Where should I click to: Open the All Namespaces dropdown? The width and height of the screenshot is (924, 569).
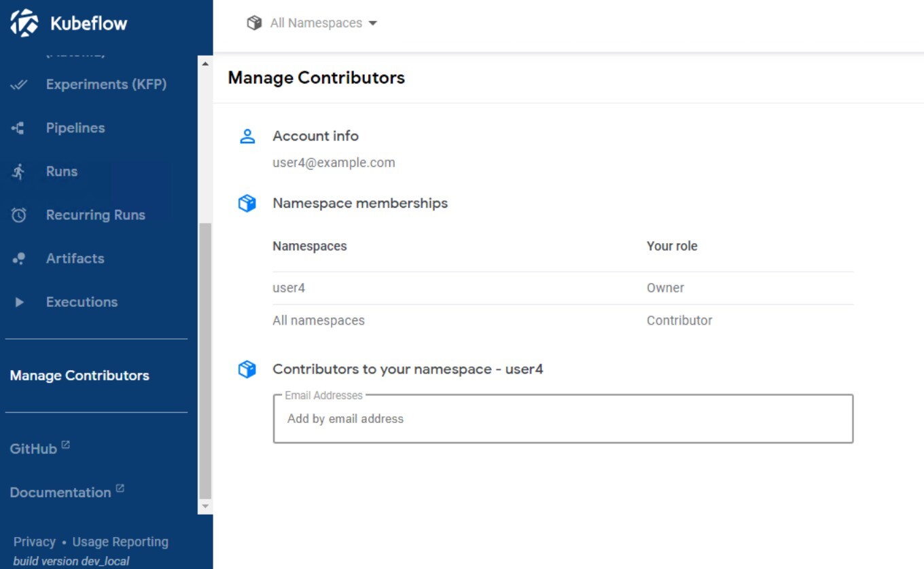312,22
